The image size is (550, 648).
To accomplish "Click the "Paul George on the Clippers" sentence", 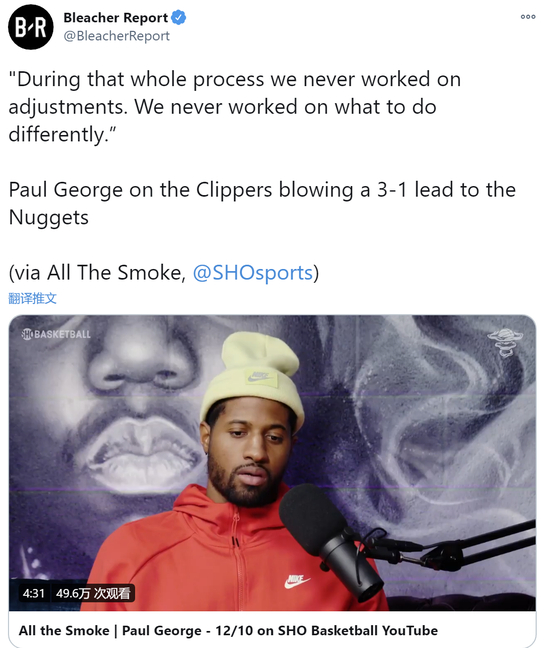I will point(262,203).
